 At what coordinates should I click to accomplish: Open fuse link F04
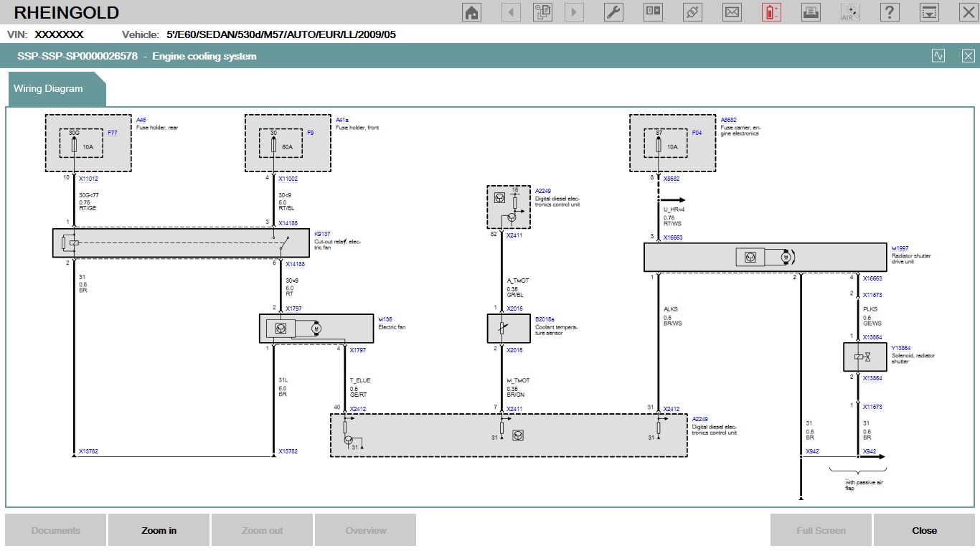click(x=697, y=133)
